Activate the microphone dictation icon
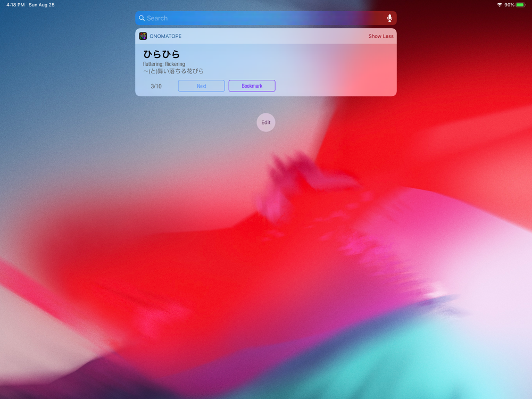 [x=389, y=18]
